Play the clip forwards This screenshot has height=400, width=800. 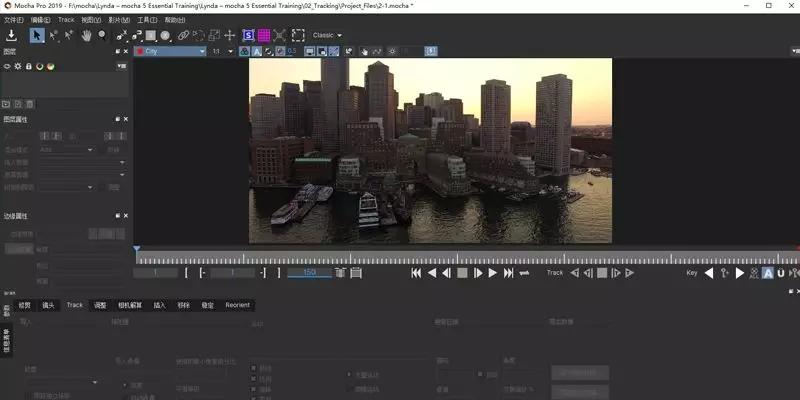click(492, 273)
